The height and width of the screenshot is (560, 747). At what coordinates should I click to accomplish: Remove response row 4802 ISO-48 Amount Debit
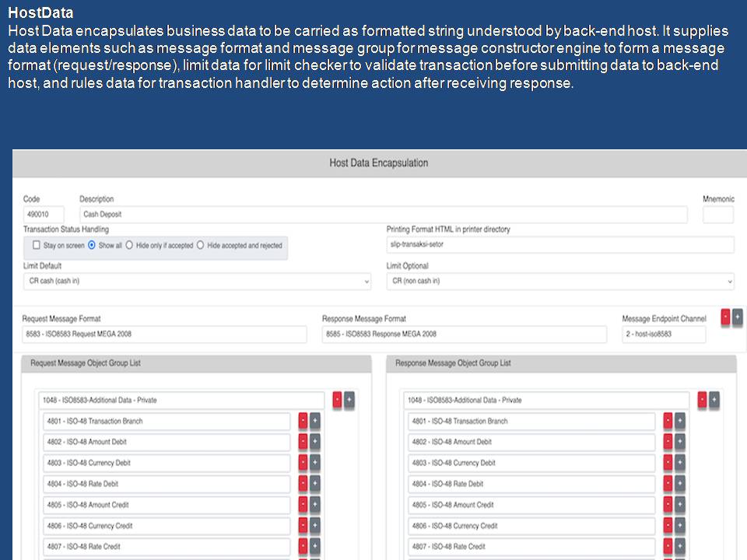click(x=668, y=442)
